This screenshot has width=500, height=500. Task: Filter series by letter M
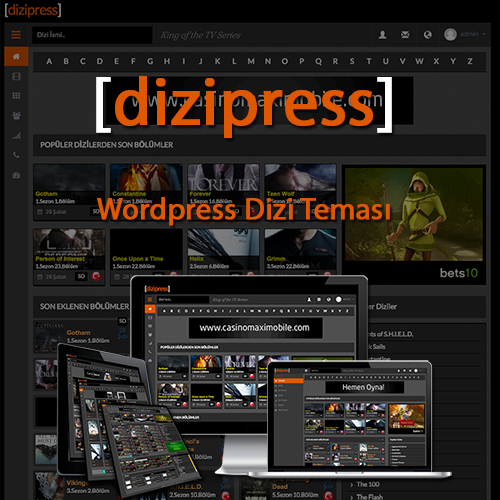coord(251,61)
